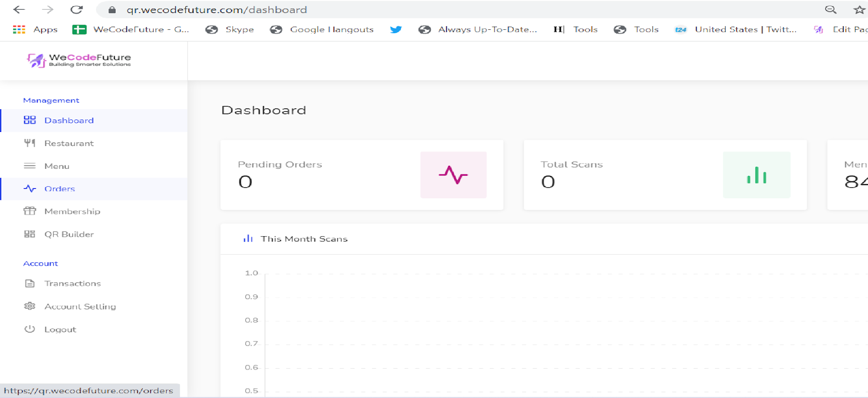This screenshot has height=398, width=868.
Task: Click the Account Setting gear icon
Action: click(30, 306)
